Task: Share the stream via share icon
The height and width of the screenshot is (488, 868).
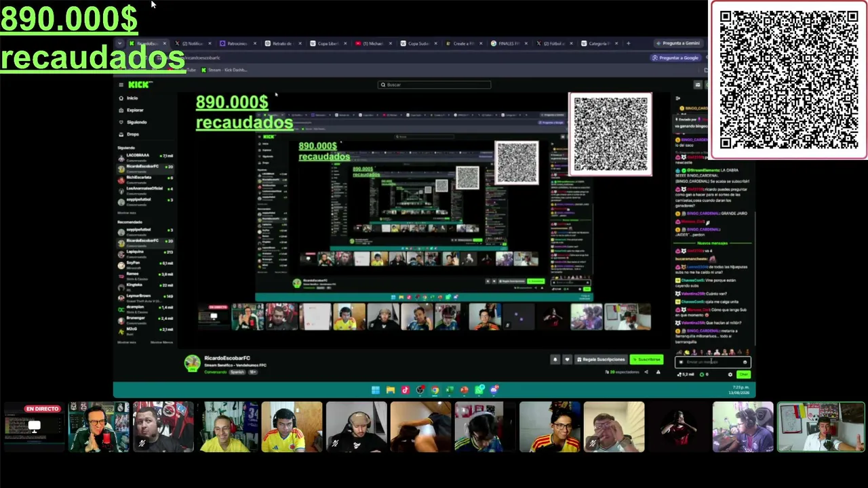Action: tap(646, 372)
